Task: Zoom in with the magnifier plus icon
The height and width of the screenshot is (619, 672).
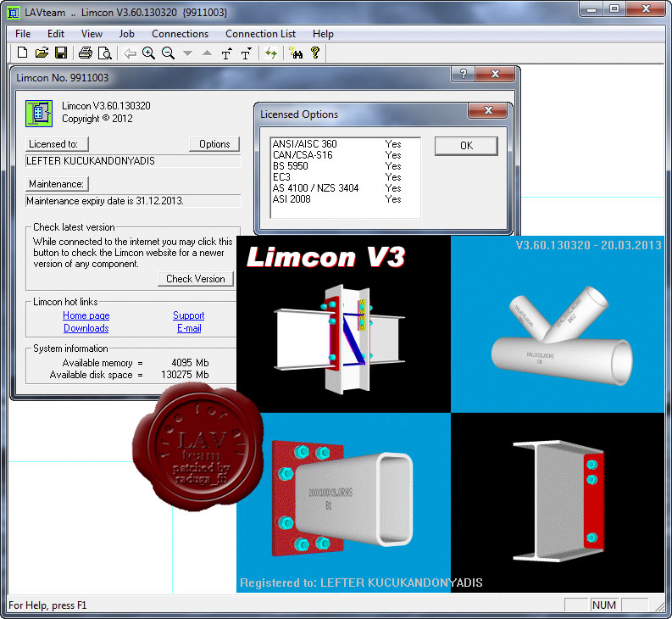Action: pyautogui.click(x=148, y=53)
